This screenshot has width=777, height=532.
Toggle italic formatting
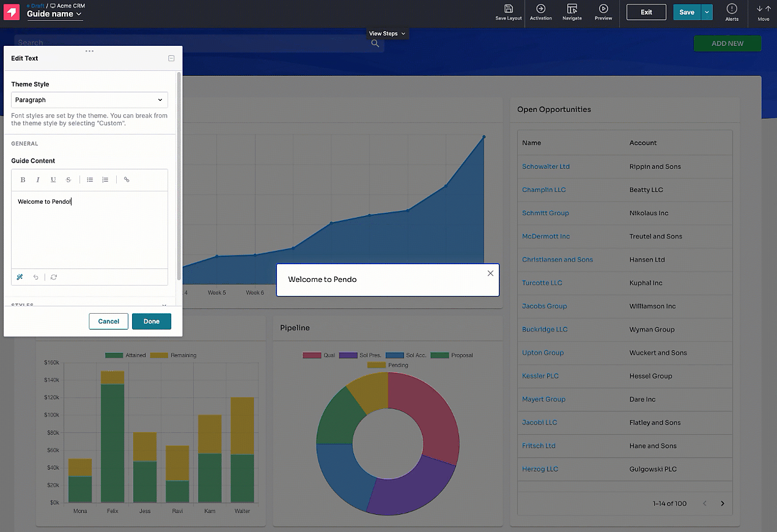tap(38, 180)
